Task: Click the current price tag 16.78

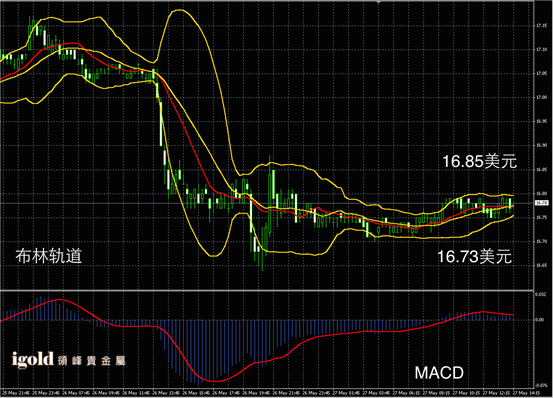Action: (x=541, y=203)
